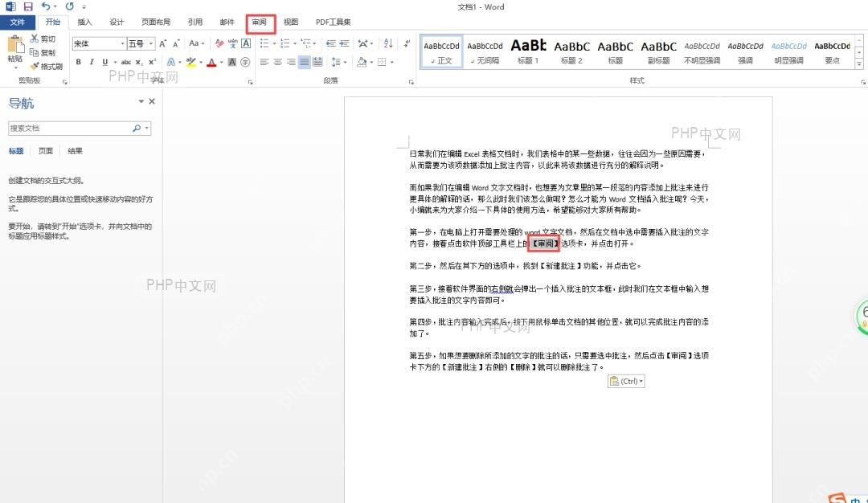
Task: Apply character border icon (boxed A)
Action: pos(246,43)
